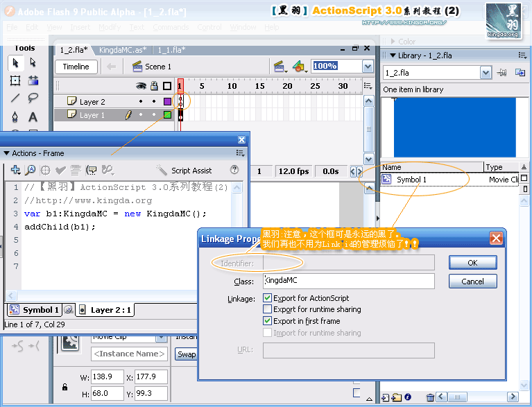Screen dimensions: 532x407
Task: Click Add new item plus icon in Actions panel
Action: click(15, 170)
